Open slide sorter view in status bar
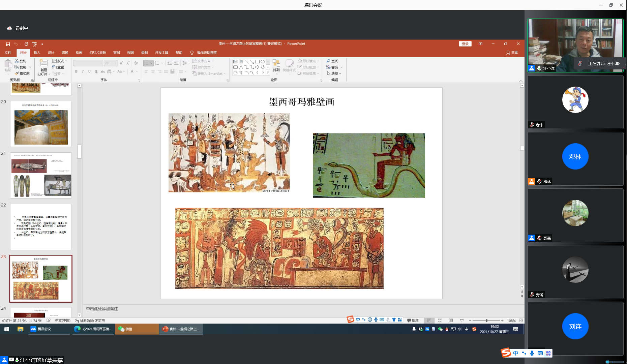 coord(440,321)
